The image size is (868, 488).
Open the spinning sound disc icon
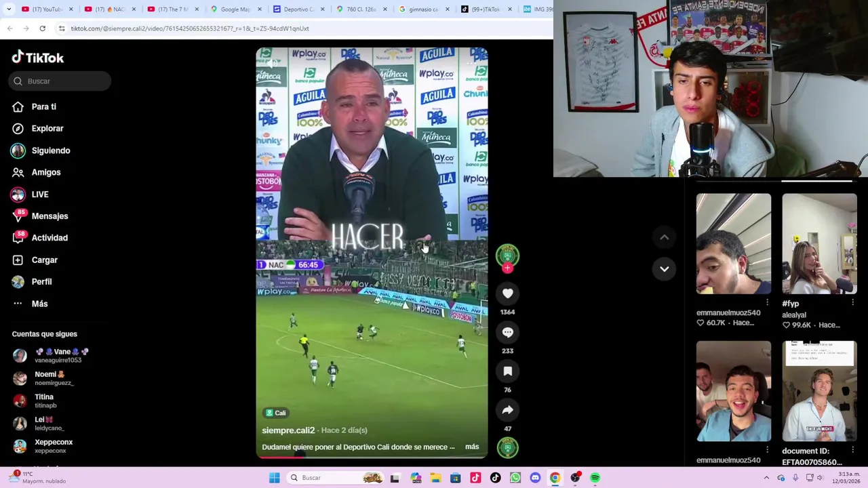pos(507,447)
